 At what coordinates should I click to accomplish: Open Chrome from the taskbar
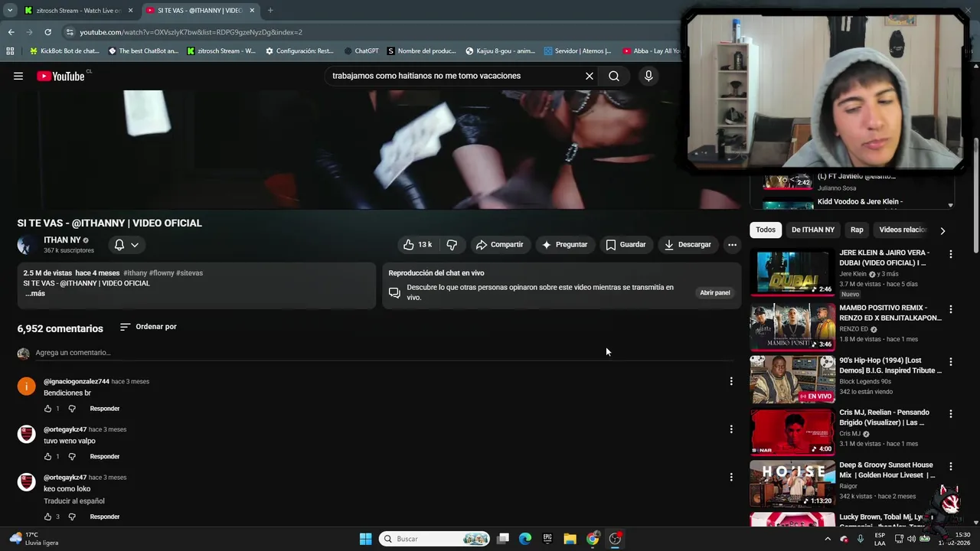coord(593,539)
